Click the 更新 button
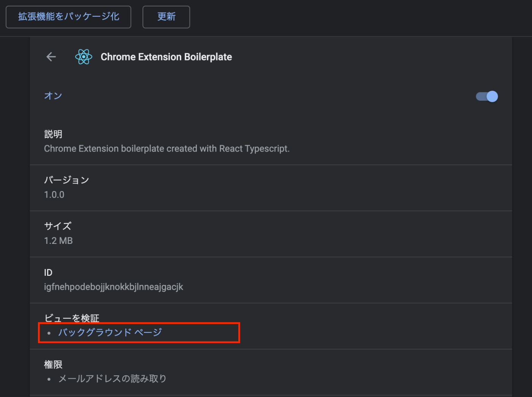 pyautogui.click(x=166, y=17)
